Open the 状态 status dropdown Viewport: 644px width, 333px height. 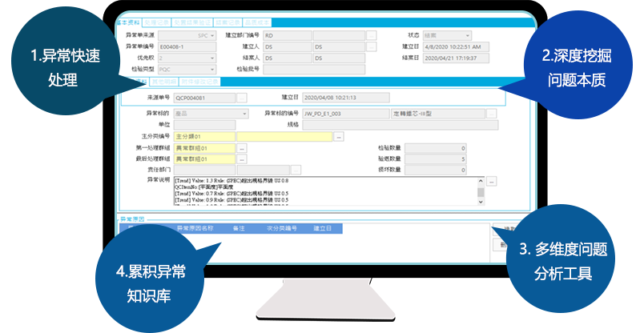(467, 36)
